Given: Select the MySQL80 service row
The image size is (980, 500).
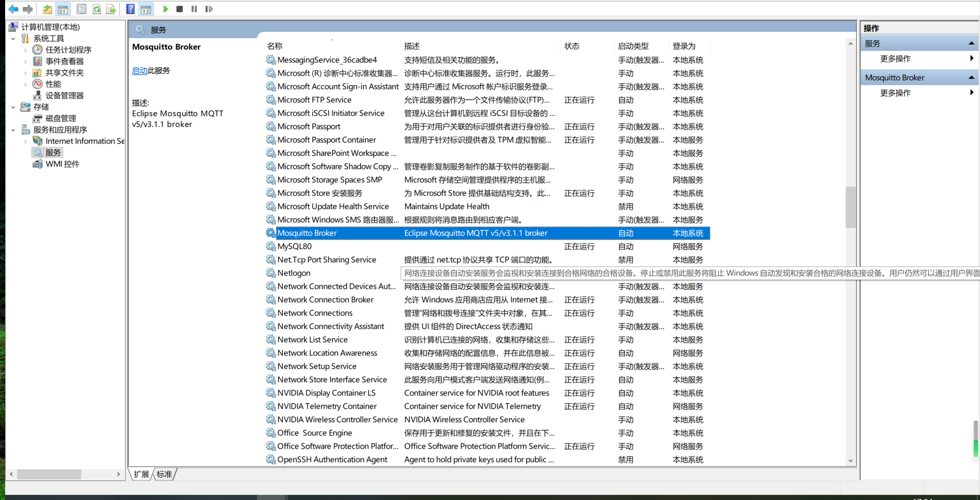Looking at the screenshot, I should coord(486,246).
